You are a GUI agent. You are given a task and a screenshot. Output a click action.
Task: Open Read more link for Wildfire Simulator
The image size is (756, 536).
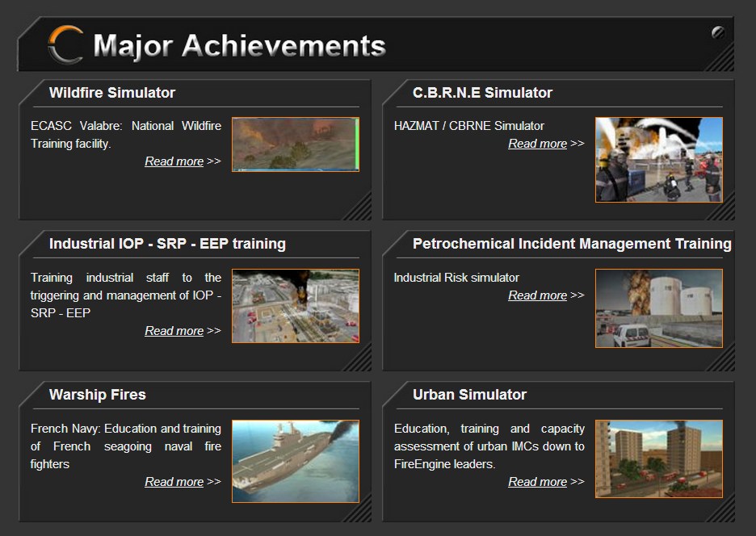[174, 161]
